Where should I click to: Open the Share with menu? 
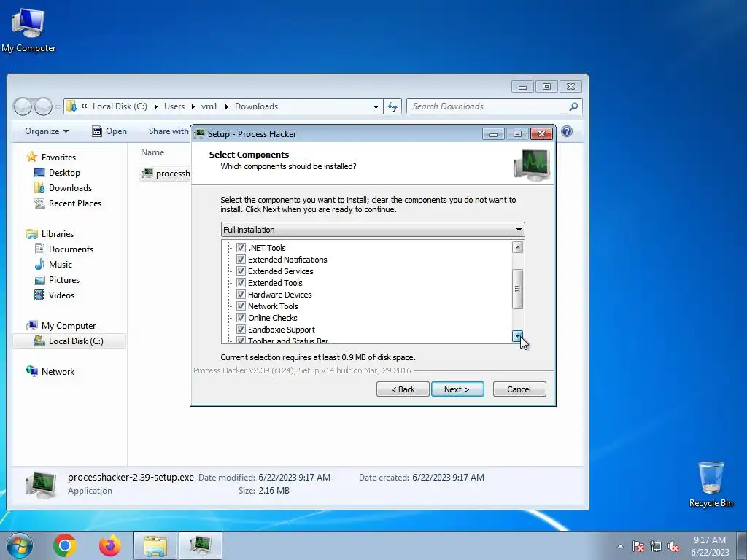click(169, 131)
